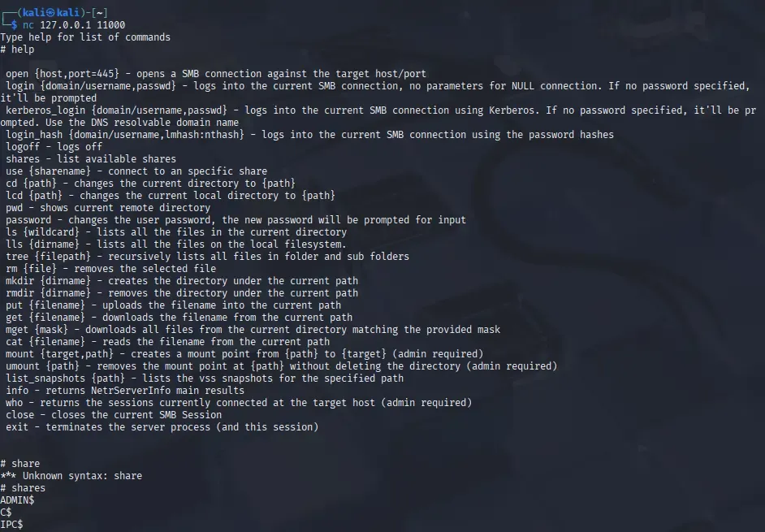Click the "# help" command line
The height and width of the screenshot is (532, 765).
click(x=17, y=50)
